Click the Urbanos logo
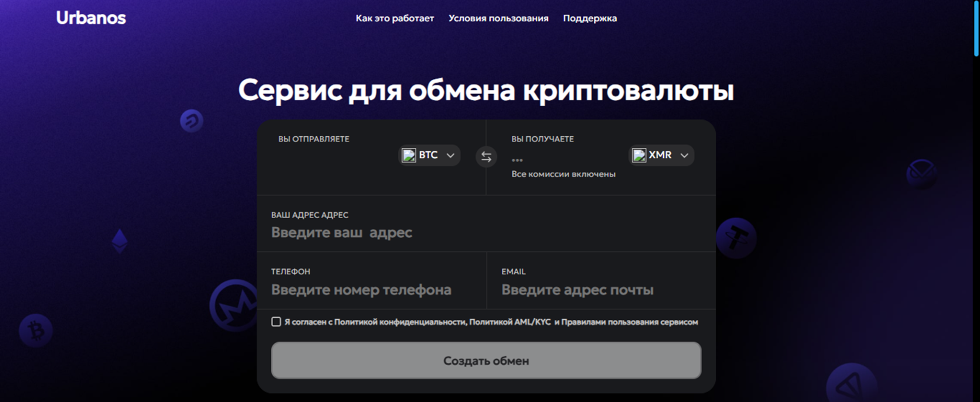 91,18
